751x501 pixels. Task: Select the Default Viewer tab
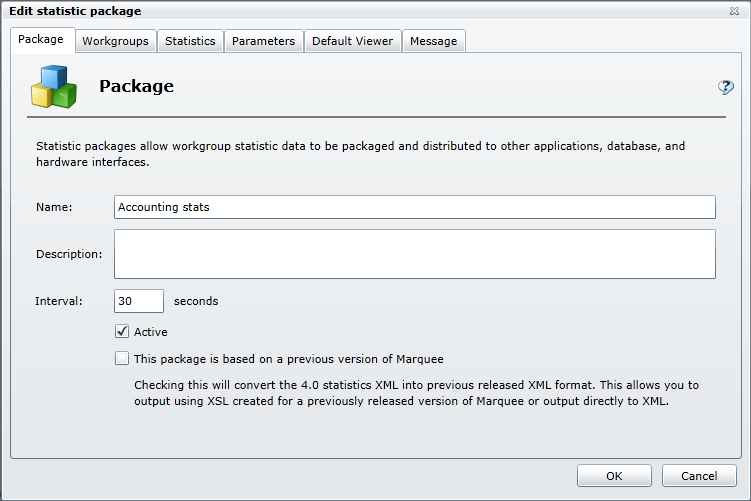tap(352, 41)
